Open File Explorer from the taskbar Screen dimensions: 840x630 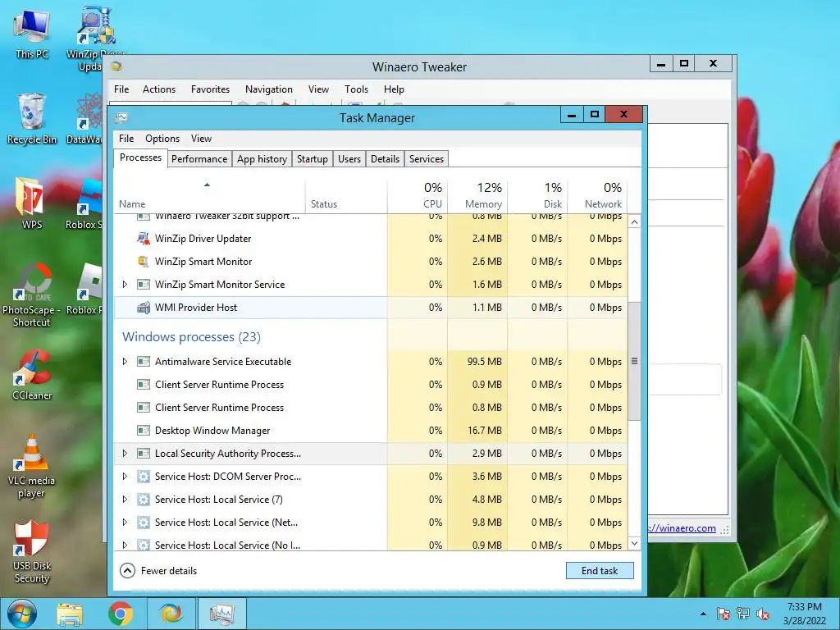click(70, 614)
